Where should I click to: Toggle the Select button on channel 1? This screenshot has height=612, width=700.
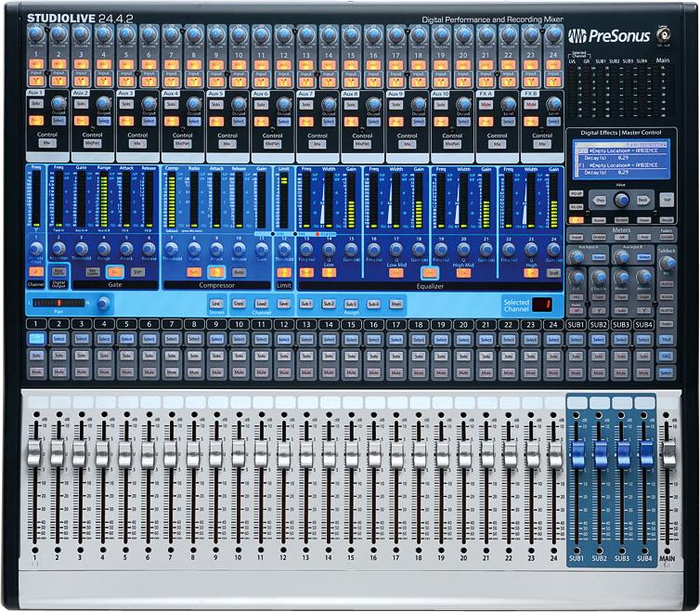[x=36, y=339]
